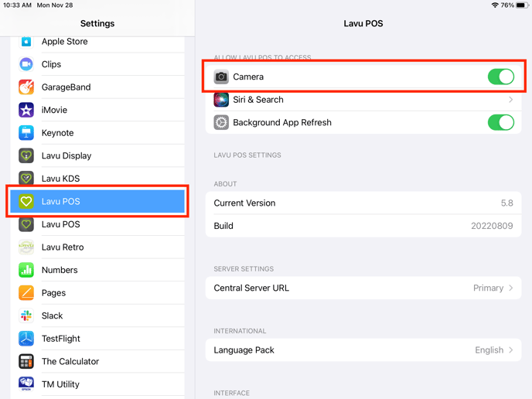Open Lavu Retro settings row
Screen dimensions: 532x399
pyautogui.click(x=97, y=247)
